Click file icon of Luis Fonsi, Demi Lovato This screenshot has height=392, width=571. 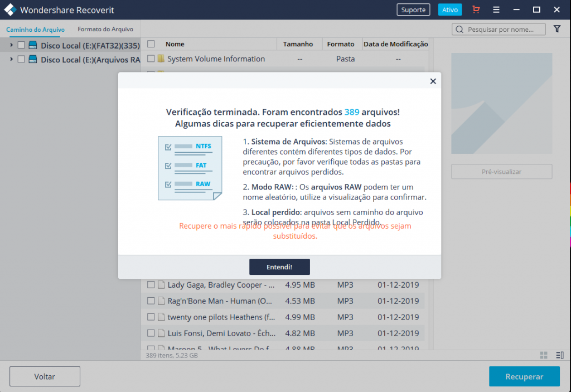click(x=161, y=333)
